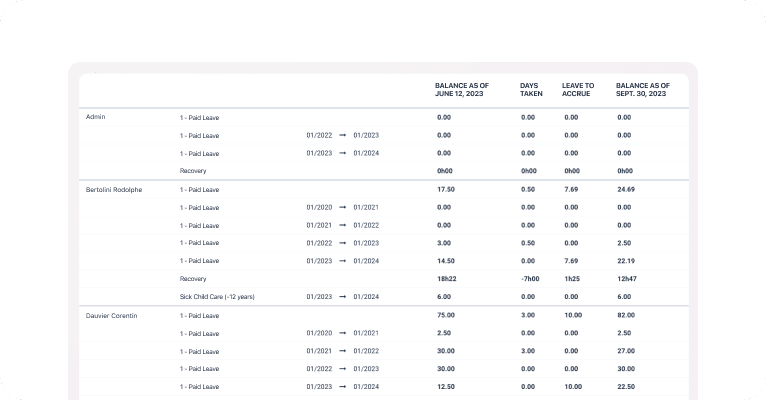The image size is (766, 400).
Task: Click the recovery taken value "-7h00"
Action: pos(530,279)
